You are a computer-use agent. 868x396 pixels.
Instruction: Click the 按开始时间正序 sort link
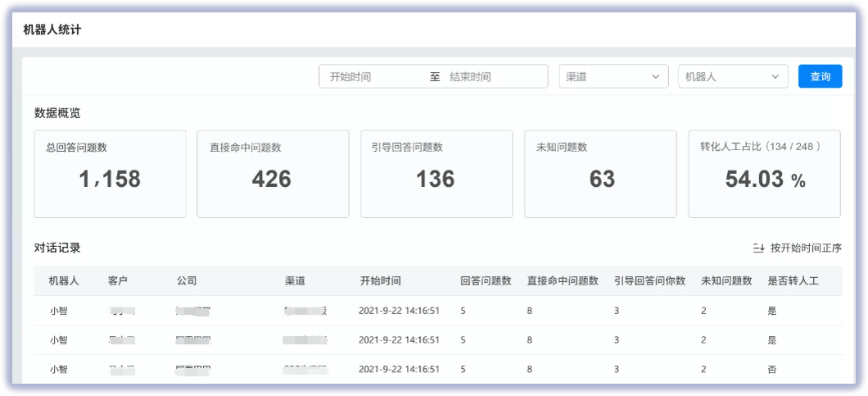(806, 248)
